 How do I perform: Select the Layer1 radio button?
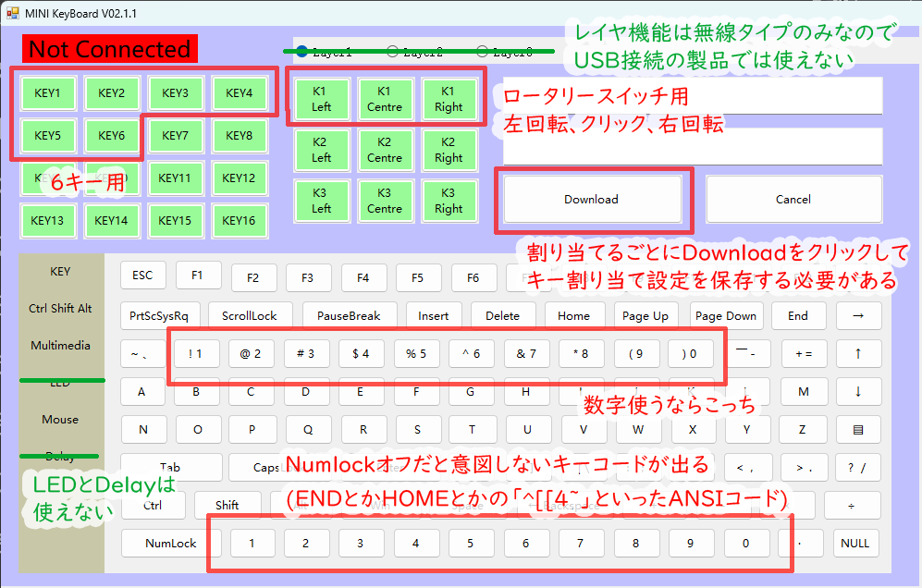click(x=302, y=53)
